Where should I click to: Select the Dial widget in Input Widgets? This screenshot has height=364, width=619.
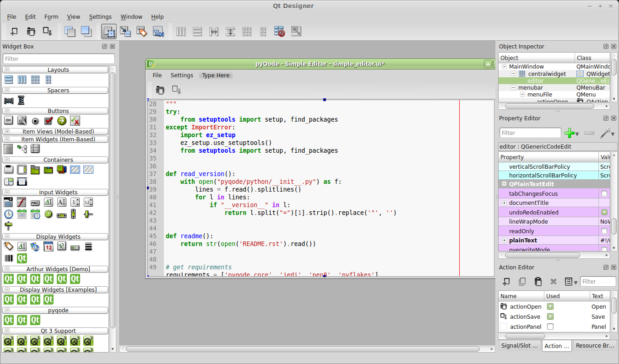[x=49, y=214]
